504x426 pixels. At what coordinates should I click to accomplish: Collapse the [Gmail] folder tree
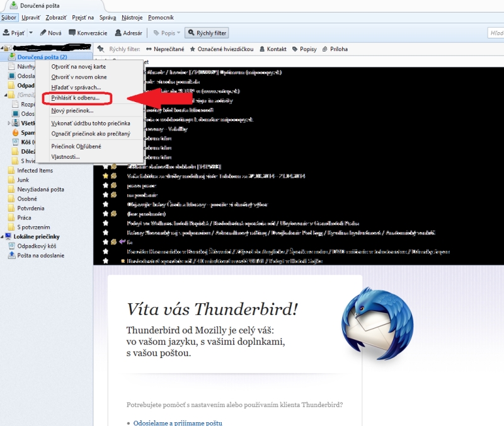click(6, 95)
